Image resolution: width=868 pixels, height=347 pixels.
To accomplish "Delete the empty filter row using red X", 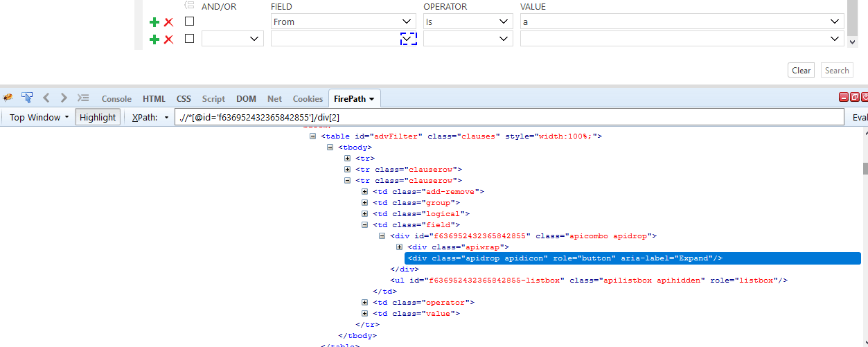I will coord(168,39).
